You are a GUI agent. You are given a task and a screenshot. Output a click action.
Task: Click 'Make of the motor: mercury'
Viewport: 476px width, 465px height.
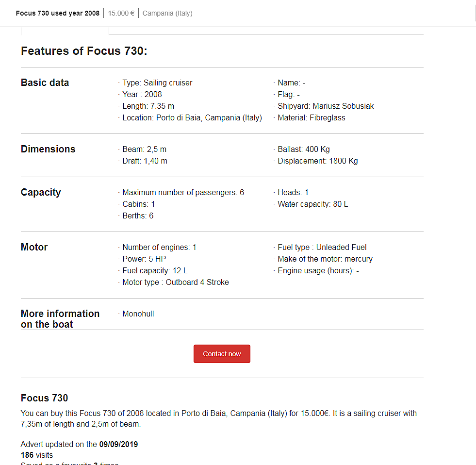click(325, 259)
